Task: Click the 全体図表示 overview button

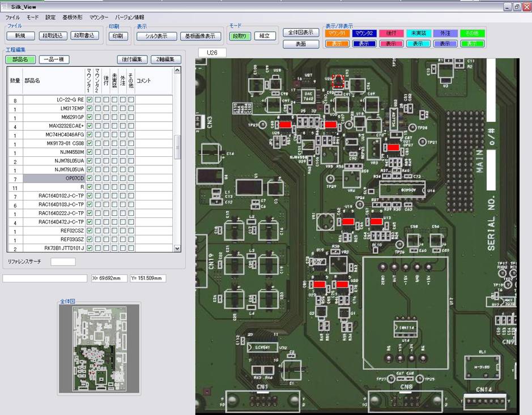Action: tap(300, 32)
